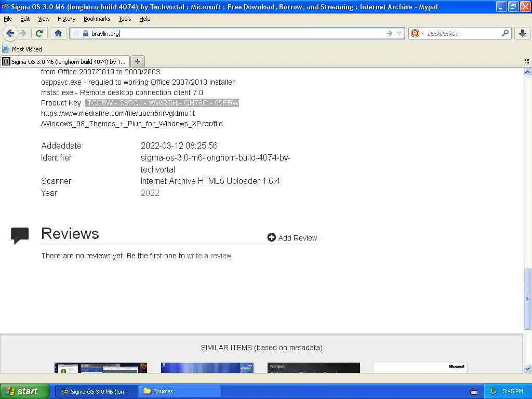Open a new tab with plus button
Screen dimensions: 532x399
(137, 61)
